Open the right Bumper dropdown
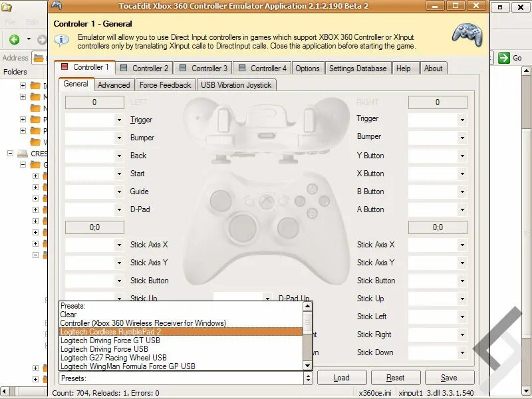532x399 pixels. (462, 138)
